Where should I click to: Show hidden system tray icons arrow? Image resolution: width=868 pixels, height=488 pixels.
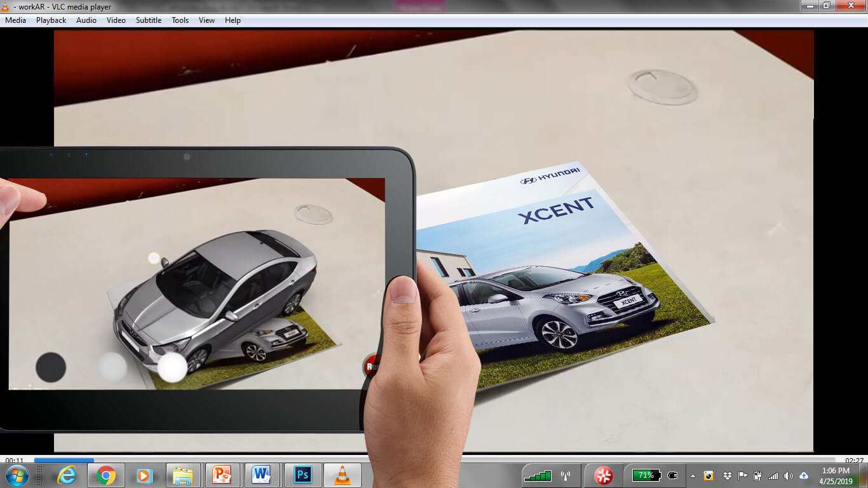click(693, 476)
